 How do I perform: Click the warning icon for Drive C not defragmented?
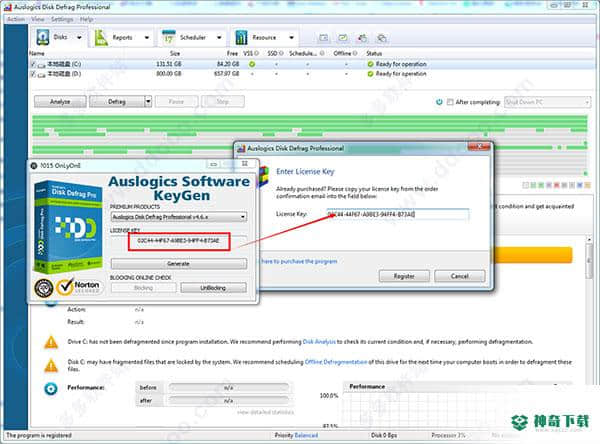click(51, 342)
